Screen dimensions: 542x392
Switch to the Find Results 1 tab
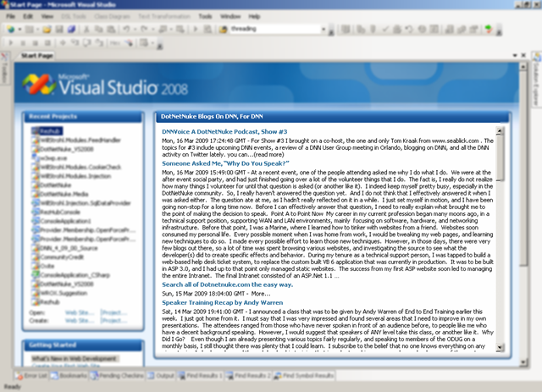200,376
